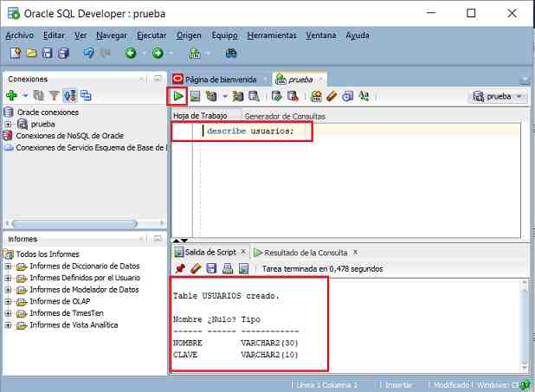Open the New Connection dropdown arrow
The height and width of the screenshot is (392, 535).
tap(25, 95)
